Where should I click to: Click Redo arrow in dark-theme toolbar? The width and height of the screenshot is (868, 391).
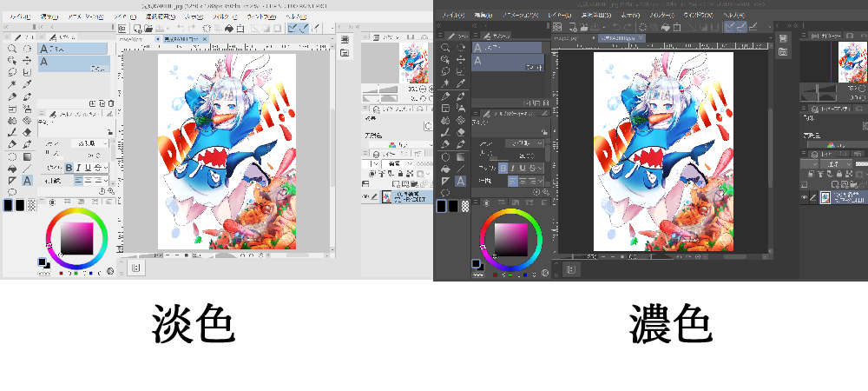(x=628, y=27)
